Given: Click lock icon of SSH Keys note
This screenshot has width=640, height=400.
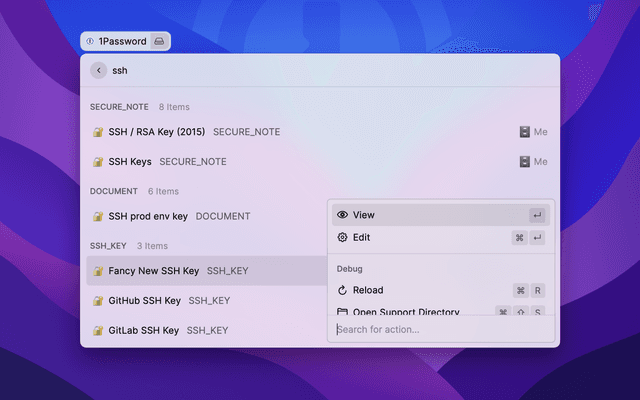Looking at the screenshot, I should click(x=98, y=162).
